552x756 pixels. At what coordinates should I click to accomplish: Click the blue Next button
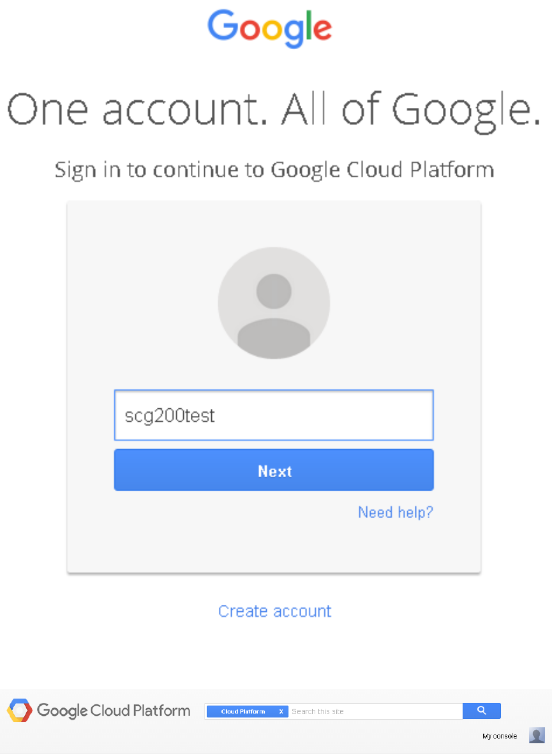[x=274, y=470]
